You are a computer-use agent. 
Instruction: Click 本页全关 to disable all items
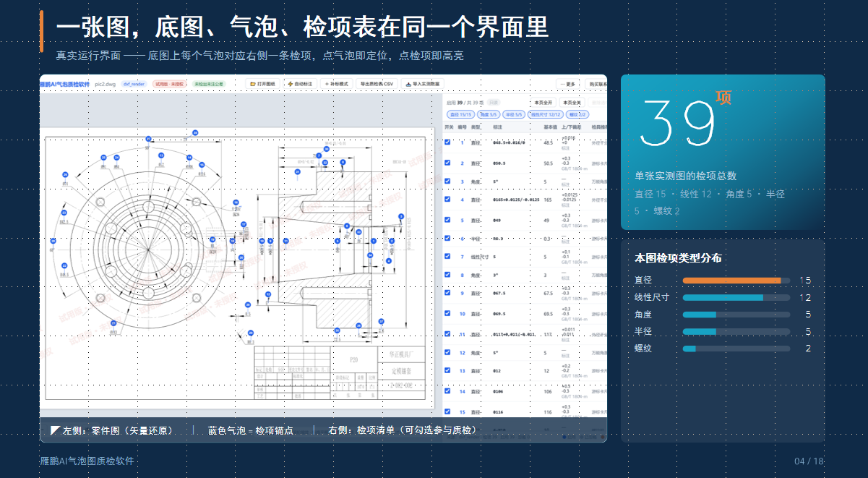click(x=572, y=103)
